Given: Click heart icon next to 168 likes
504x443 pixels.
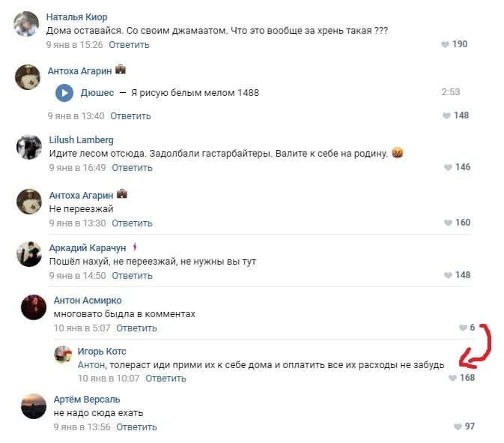Looking at the screenshot, I should click(452, 378).
